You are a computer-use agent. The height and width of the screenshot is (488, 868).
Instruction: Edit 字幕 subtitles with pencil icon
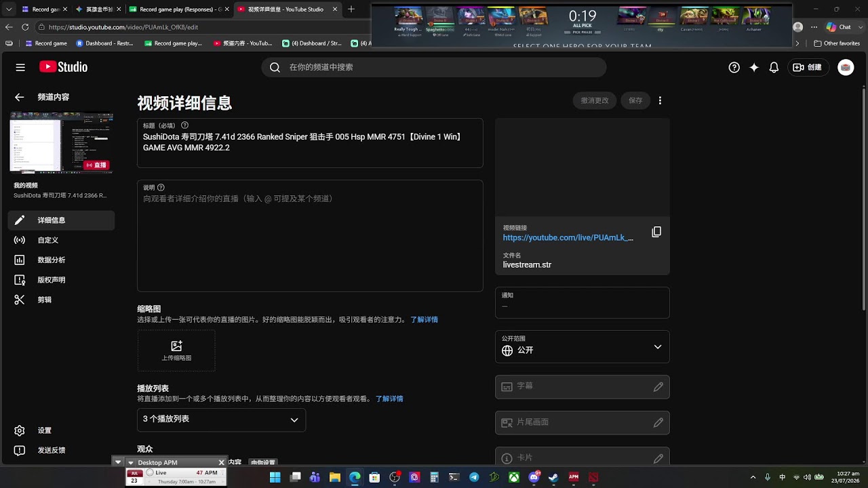tap(658, 387)
